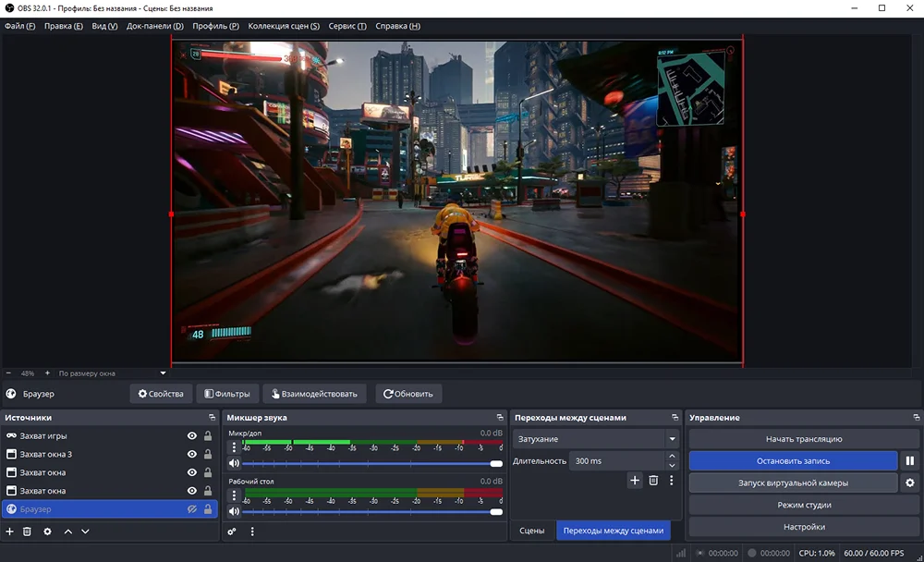Open virtual camera settings gear

click(x=909, y=483)
